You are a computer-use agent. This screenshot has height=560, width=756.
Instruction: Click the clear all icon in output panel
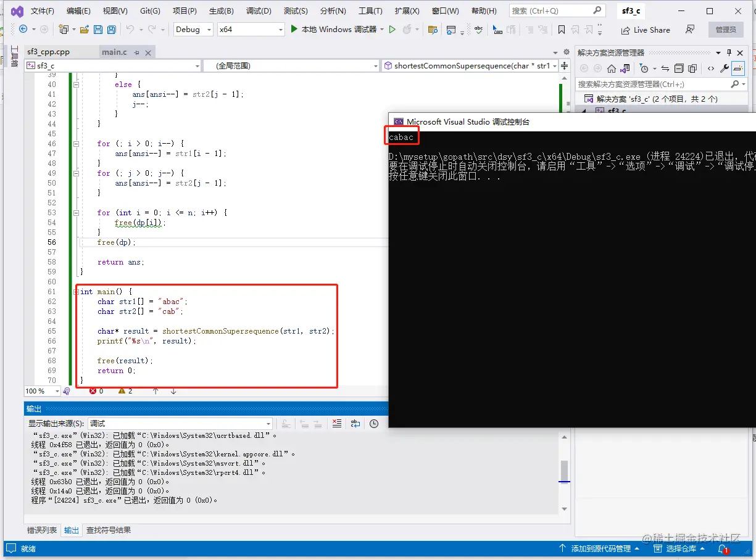pos(336,423)
